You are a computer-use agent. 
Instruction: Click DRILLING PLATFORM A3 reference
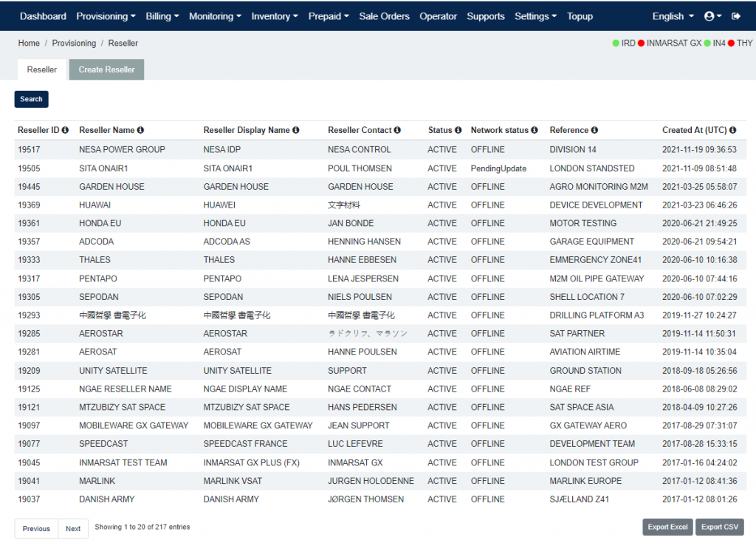coord(597,315)
